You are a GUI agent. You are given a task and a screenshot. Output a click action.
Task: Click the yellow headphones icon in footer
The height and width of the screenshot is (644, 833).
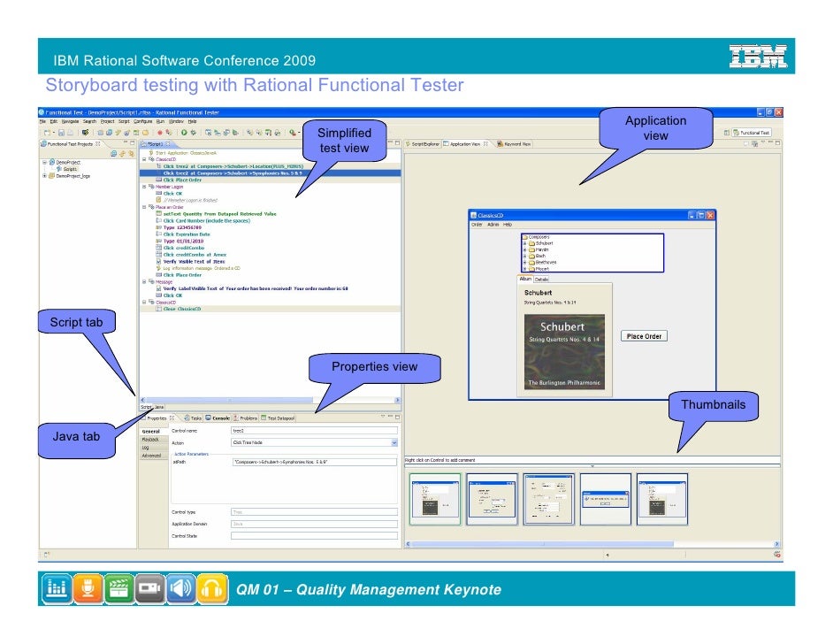[x=212, y=589]
